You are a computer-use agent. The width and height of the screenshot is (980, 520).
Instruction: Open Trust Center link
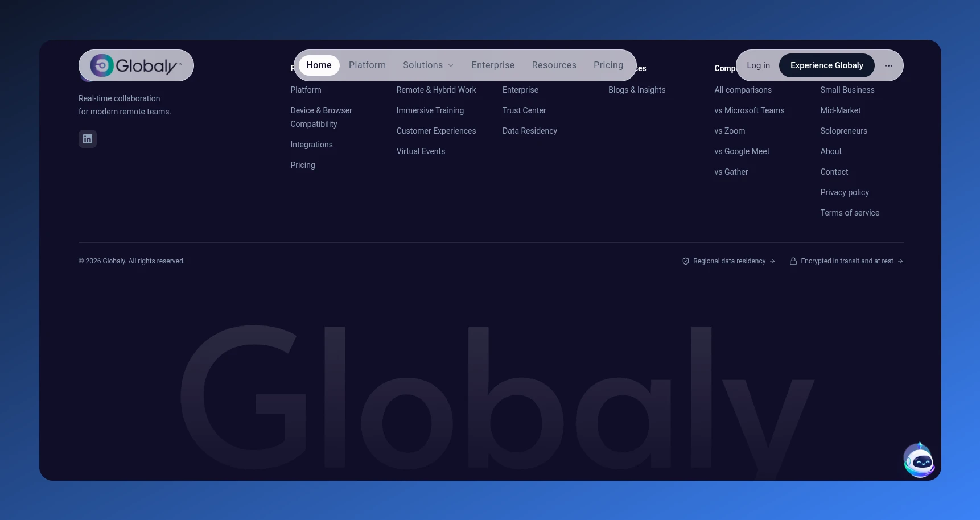pos(524,110)
